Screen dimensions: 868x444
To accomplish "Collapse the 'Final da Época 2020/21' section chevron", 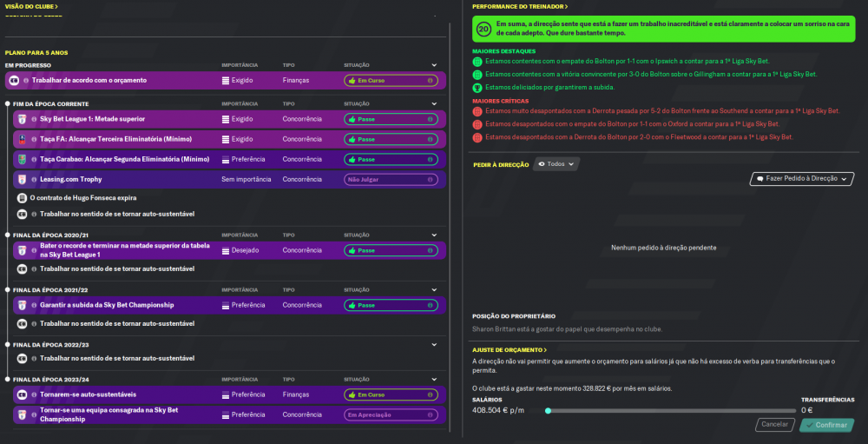I will click(435, 235).
